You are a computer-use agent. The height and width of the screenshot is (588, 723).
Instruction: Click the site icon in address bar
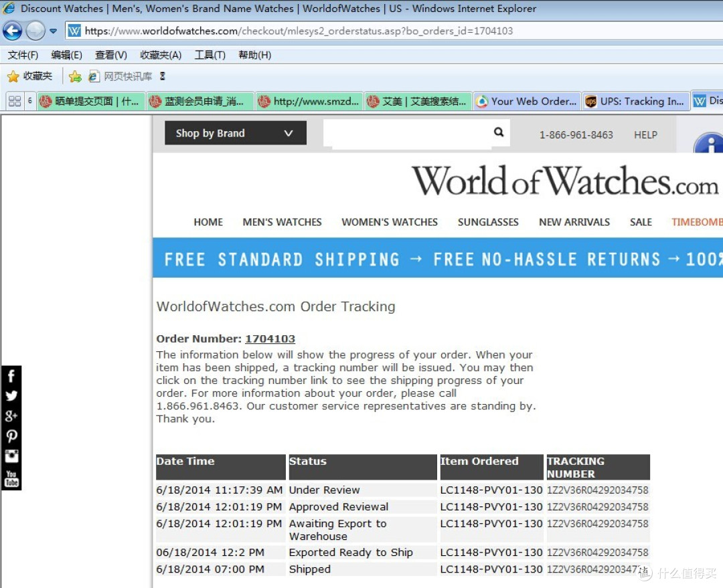tap(74, 31)
